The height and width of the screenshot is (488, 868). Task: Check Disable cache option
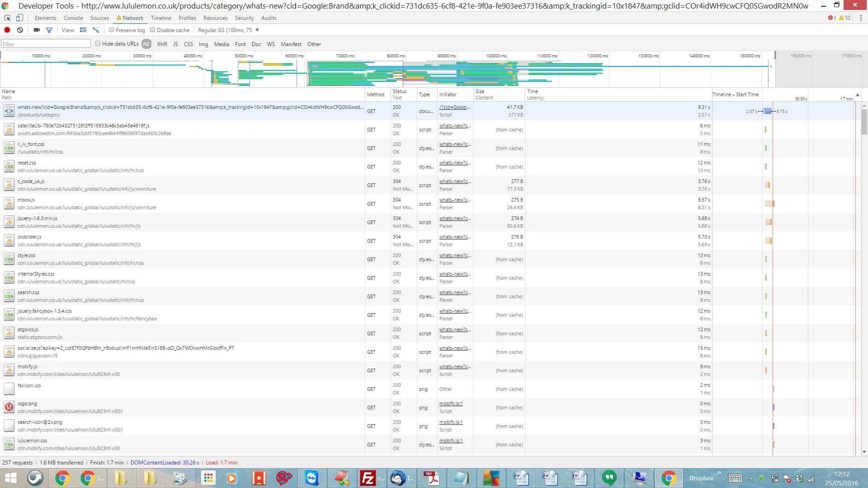tap(153, 30)
